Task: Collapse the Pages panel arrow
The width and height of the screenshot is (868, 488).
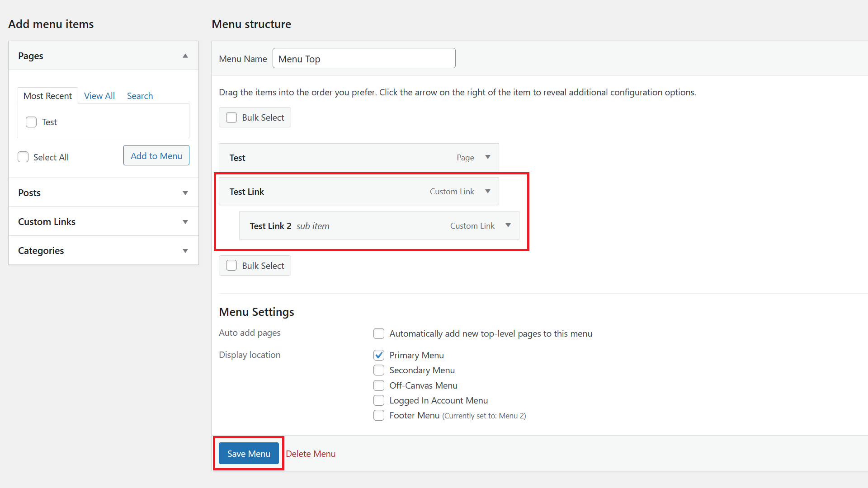Action: [x=185, y=56]
